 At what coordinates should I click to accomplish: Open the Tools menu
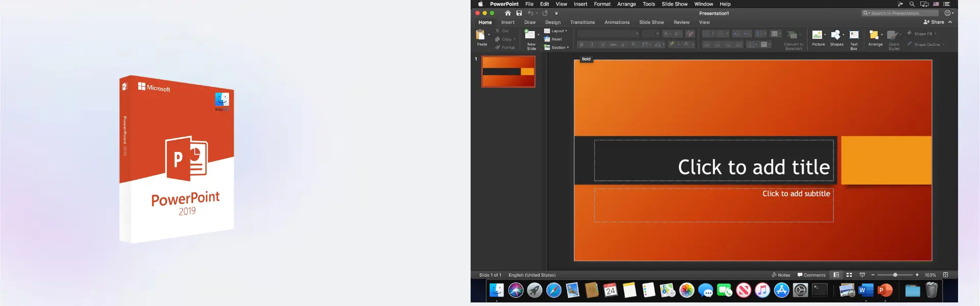pos(649,4)
